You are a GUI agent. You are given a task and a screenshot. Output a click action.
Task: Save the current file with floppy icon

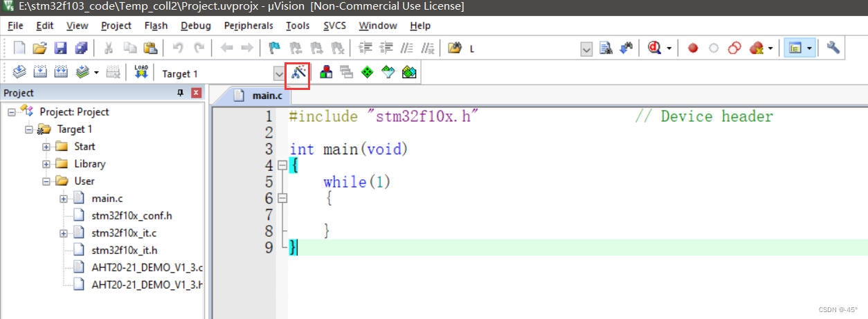coord(60,48)
